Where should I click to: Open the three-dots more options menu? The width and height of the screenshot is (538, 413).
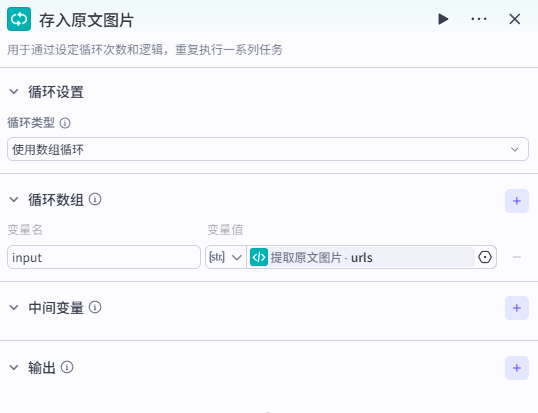tap(479, 19)
